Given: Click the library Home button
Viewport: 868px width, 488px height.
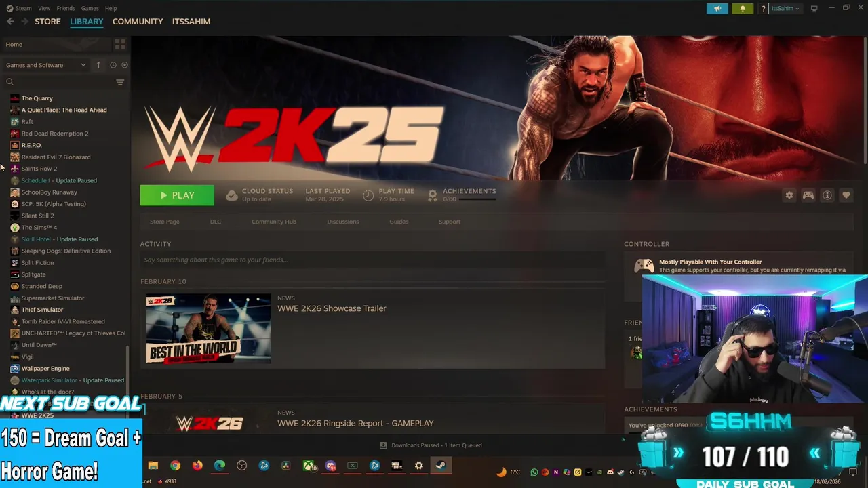Looking at the screenshot, I should coord(56,44).
